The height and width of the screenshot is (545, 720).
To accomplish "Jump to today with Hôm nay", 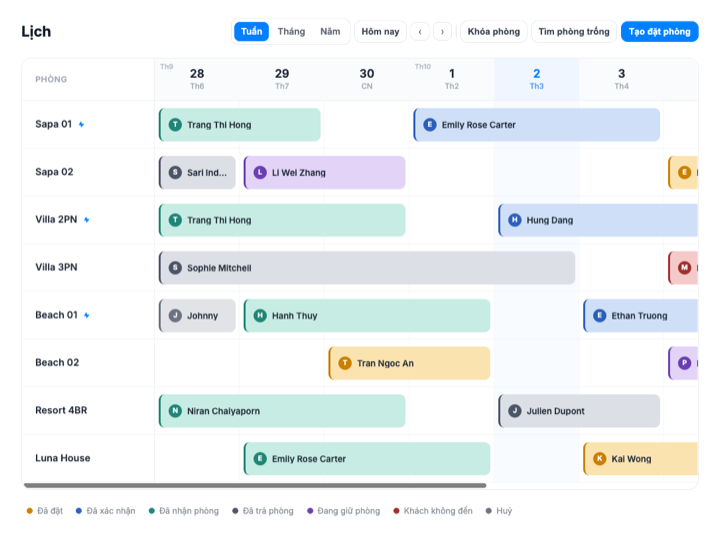I will tap(380, 31).
